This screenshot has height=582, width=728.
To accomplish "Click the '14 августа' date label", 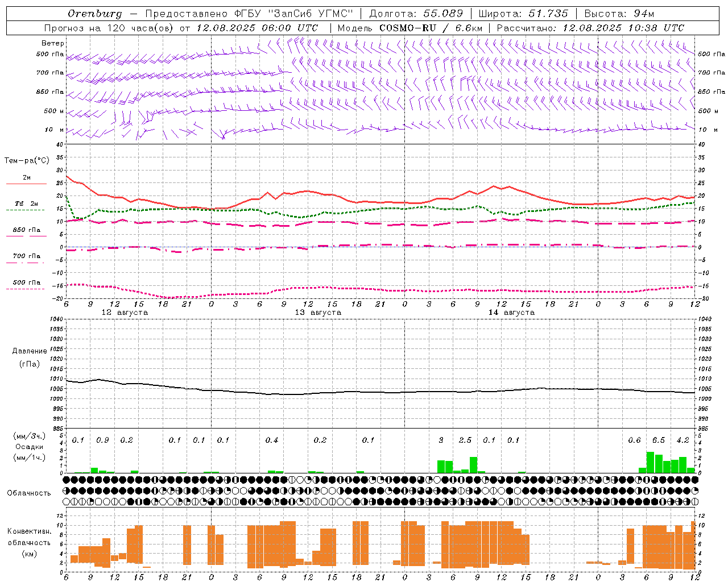I will (x=511, y=313).
